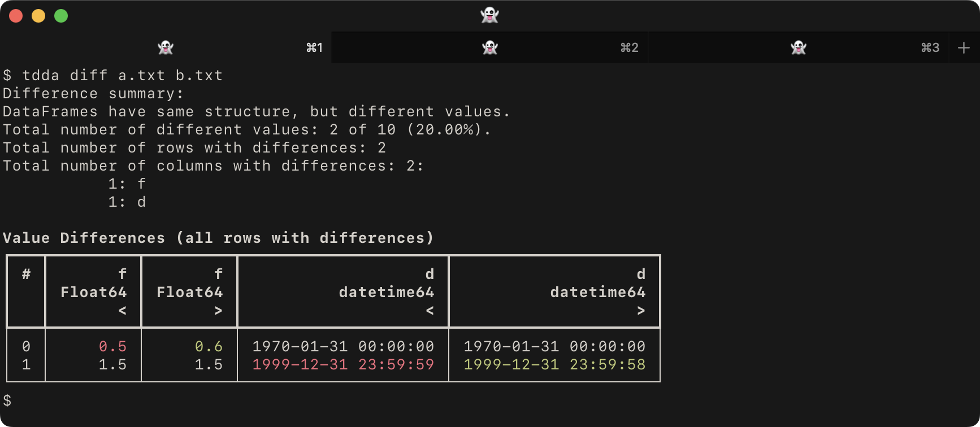
Task: Click the red value 0.5
Action: click(x=112, y=346)
